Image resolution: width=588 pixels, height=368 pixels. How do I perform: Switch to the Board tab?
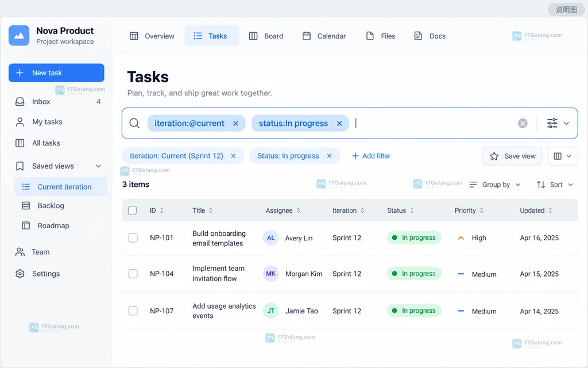pos(266,36)
